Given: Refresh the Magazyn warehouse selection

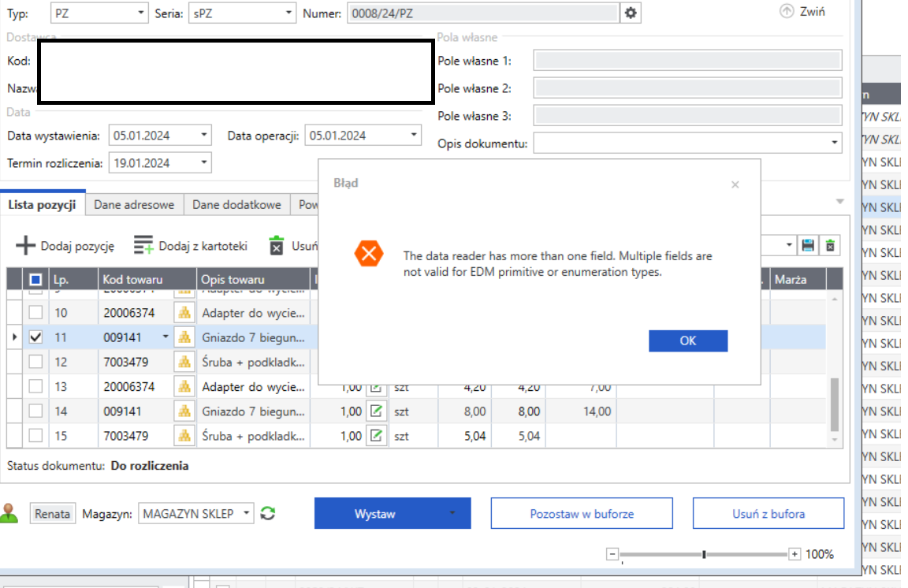Looking at the screenshot, I should click(268, 514).
